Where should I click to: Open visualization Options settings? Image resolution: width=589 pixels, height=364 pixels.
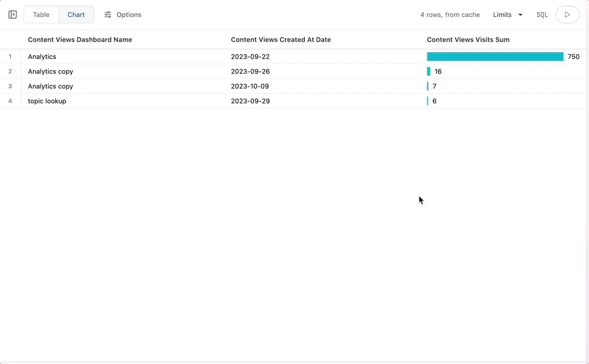tap(129, 14)
